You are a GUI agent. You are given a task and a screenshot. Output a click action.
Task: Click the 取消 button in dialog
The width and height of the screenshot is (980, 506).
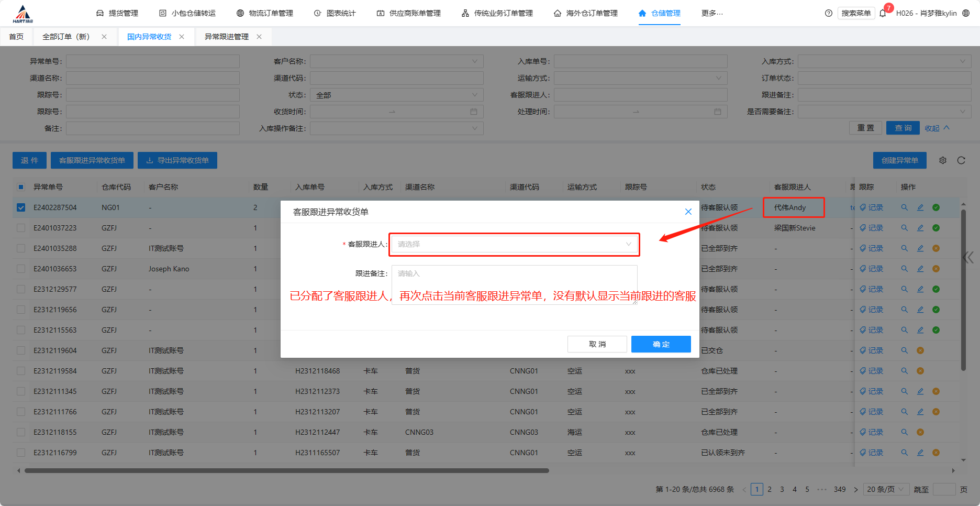point(597,344)
